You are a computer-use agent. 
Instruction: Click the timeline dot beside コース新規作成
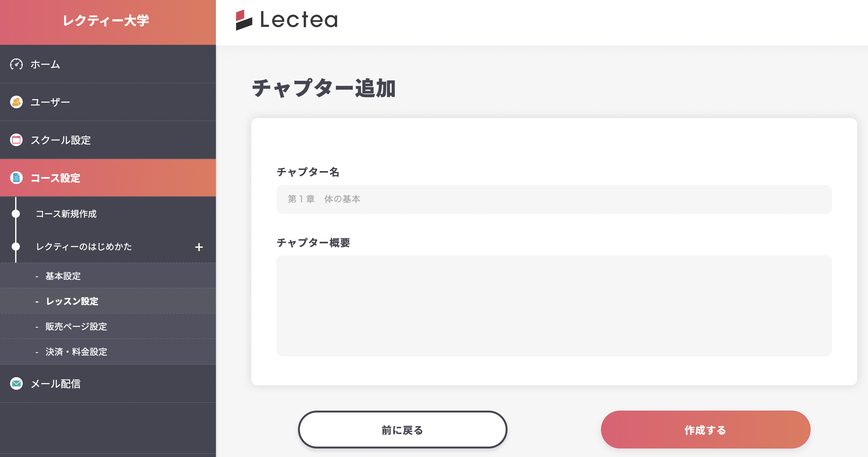click(16, 214)
